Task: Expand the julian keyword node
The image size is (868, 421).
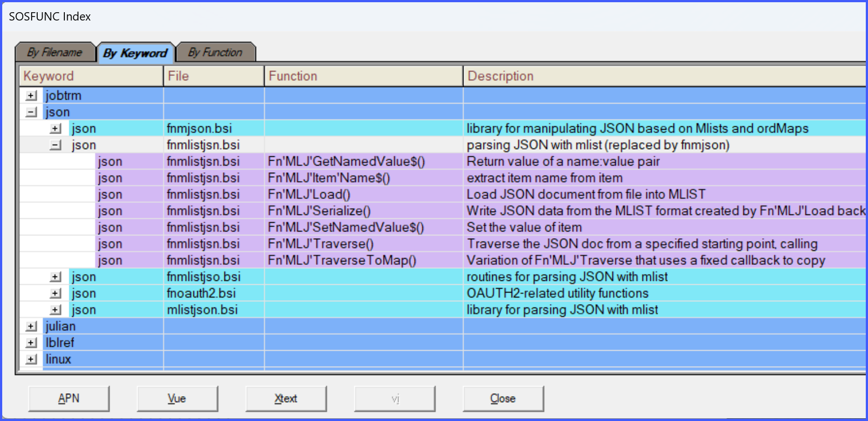Action: 32,326
